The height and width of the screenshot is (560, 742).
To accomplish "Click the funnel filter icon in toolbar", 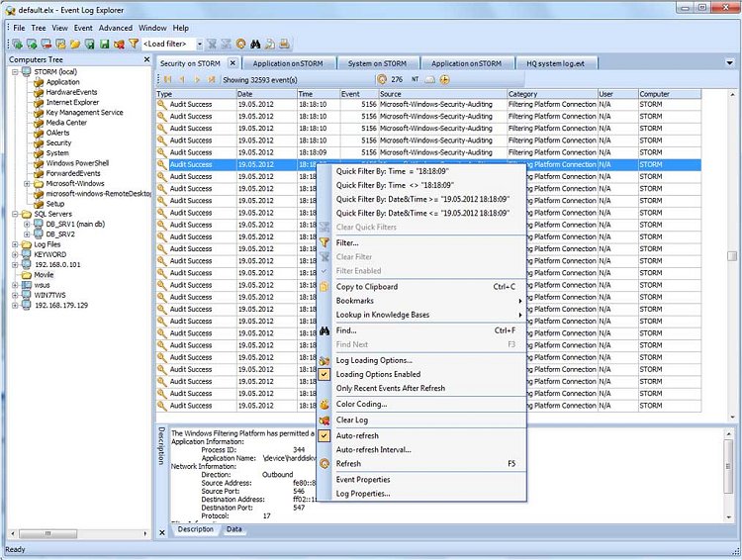I will pyautogui.click(x=134, y=45).
